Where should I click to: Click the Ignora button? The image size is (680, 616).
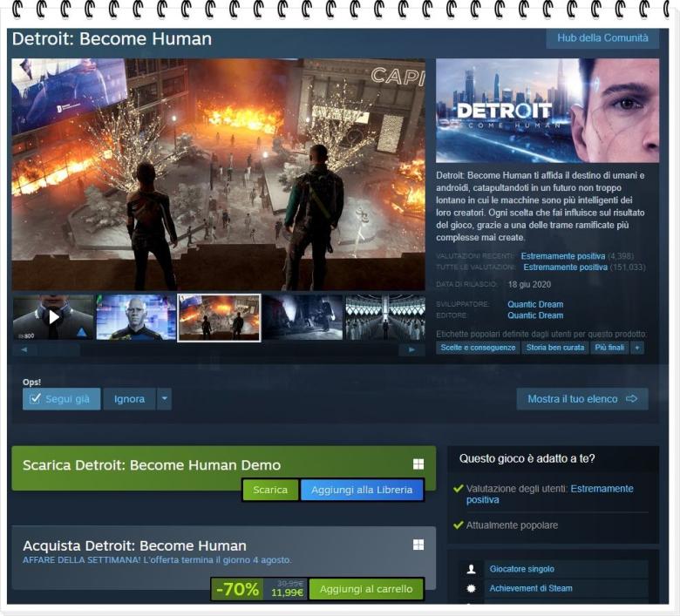[129, 399]
